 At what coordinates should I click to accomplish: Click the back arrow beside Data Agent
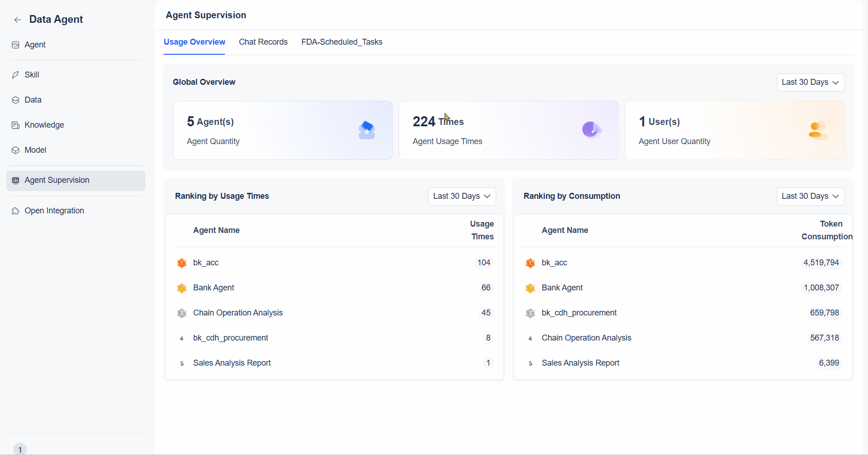pyautogui.click(x=18, y=20)
